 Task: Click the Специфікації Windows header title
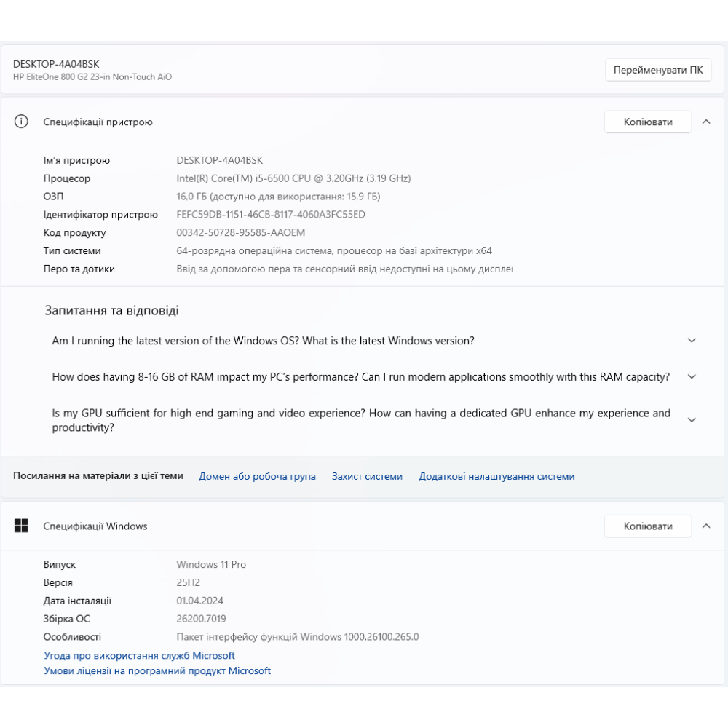click(x=95, y=526)
